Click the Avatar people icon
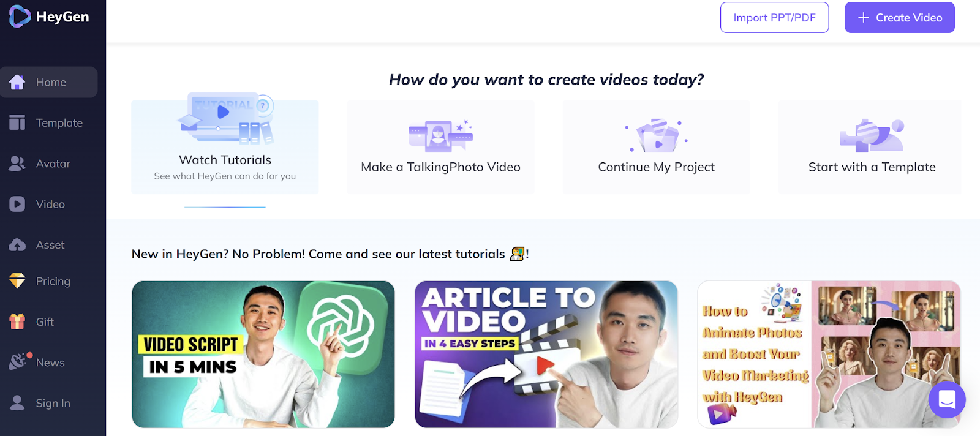This screenshot has height=436, width=980. pyautogui.click(x=17, y=163)
